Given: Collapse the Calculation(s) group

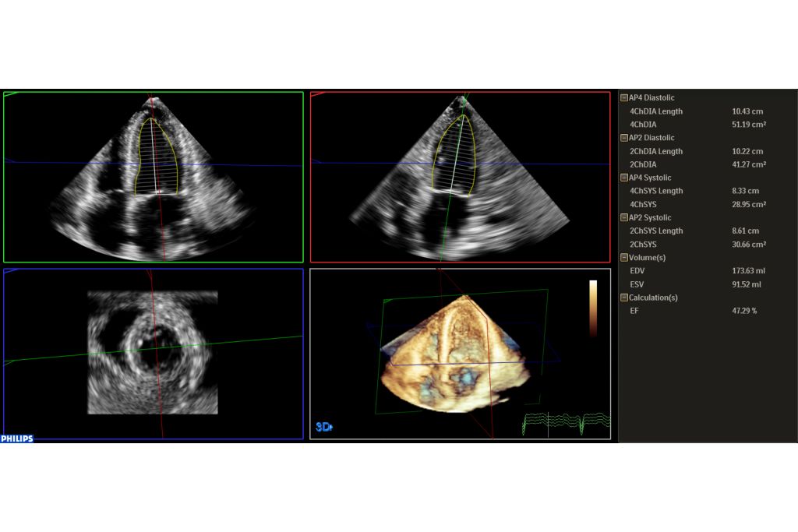Looking at the screenshot, I should click(x=624, y=298).
